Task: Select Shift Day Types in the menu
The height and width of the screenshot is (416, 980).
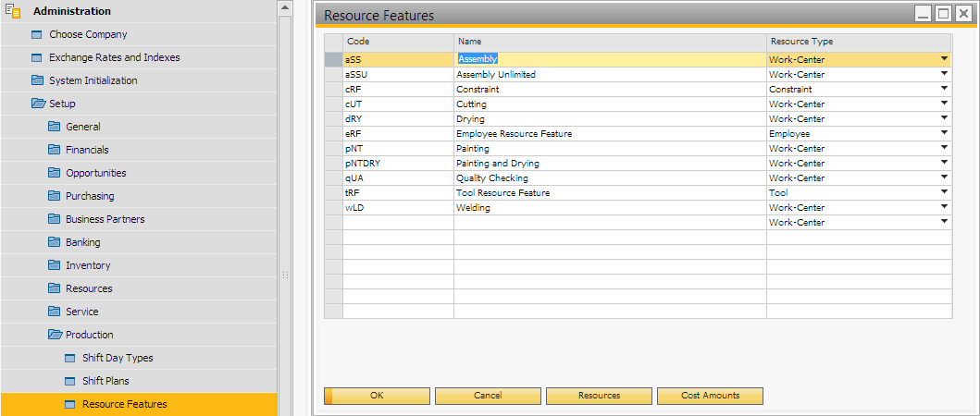Action: click(x=118, y=358)
